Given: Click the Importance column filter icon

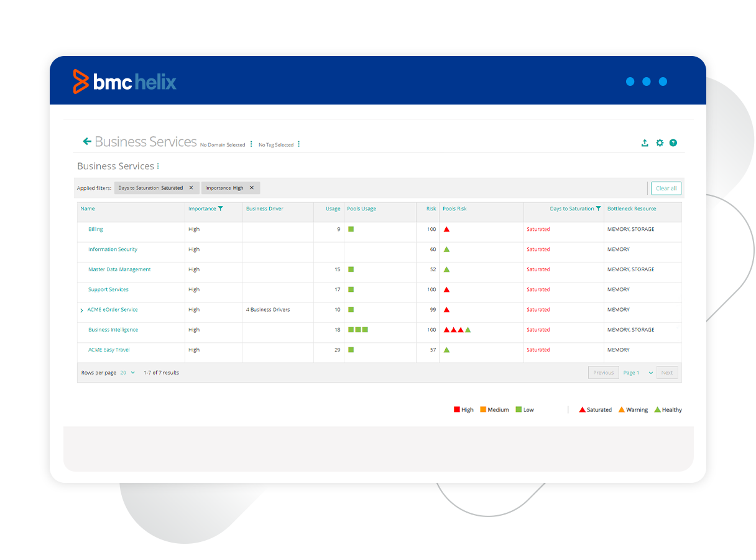Looking at the screenshot, I should (221, 209).
